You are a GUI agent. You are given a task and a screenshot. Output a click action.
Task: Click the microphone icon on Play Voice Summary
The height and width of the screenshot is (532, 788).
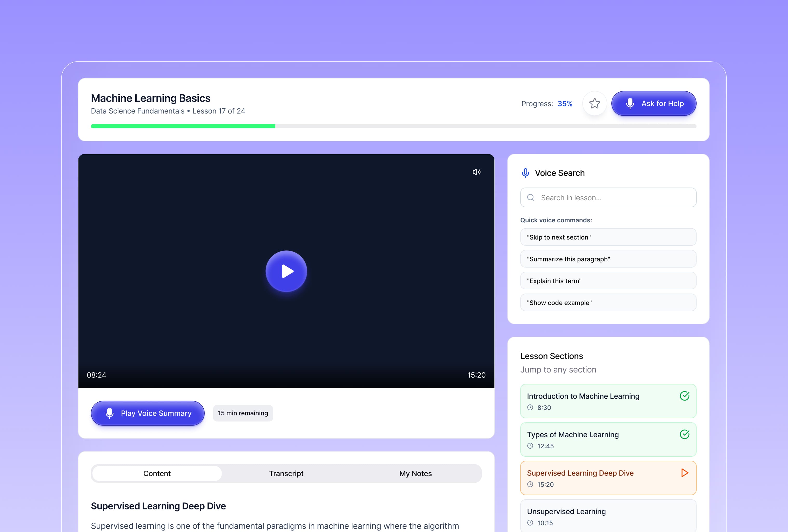pos(110,413)
